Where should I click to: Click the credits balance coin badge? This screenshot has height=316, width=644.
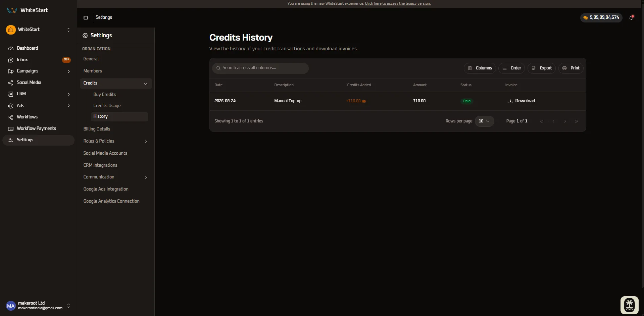click(x=601, y=17)
